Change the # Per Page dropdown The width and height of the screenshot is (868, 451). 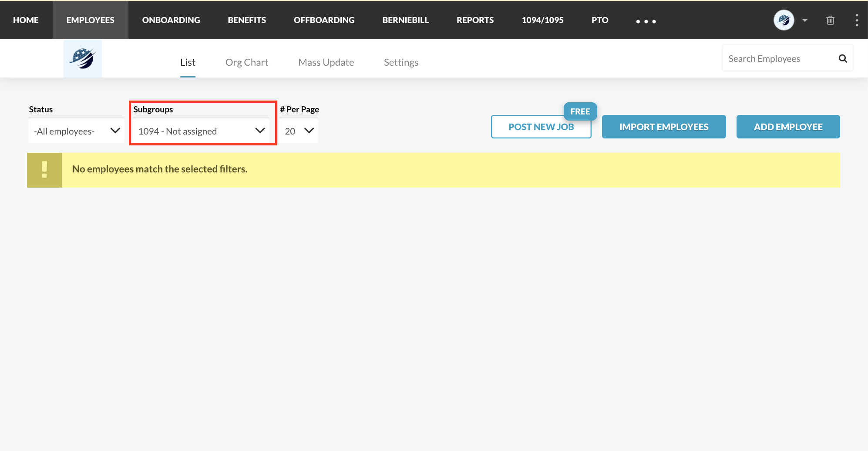pos(299,131)
